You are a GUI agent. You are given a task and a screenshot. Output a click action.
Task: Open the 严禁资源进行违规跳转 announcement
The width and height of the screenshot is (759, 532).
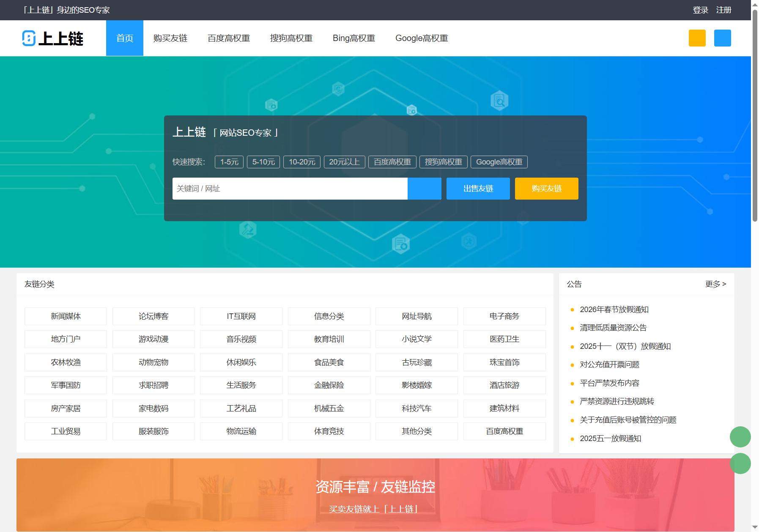click(x=617, y=401)
